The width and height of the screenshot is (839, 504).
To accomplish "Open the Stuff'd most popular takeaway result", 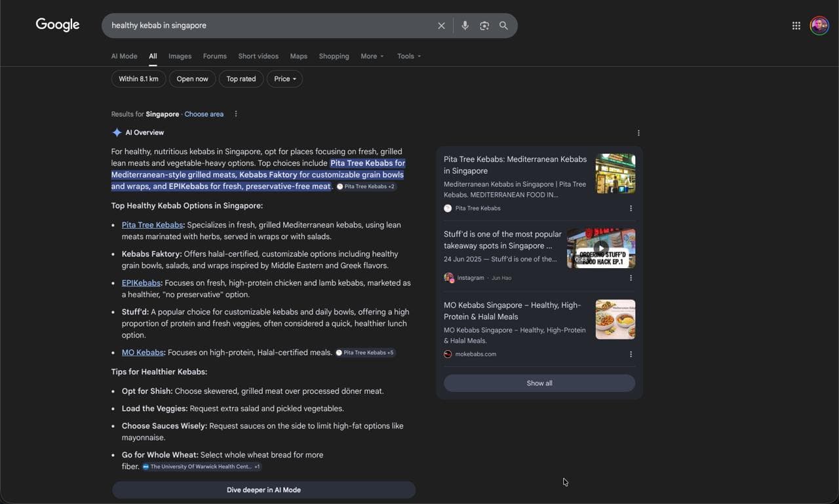I will coord(503,240).
